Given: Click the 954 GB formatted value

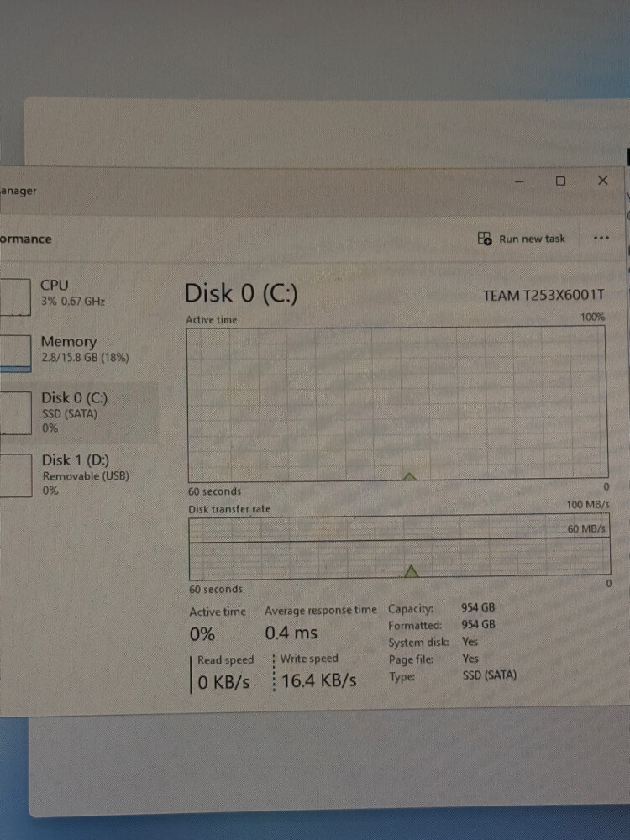Looking at the screenshot, I should click(479, 624).
